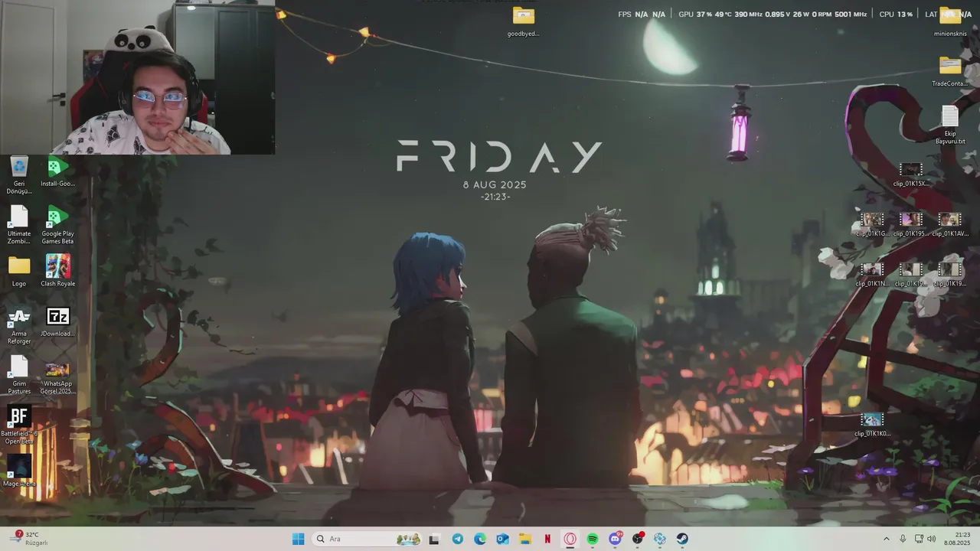980x551 pixels.
Task: Open Microsoft Edge from the taskbar
Action: click(480, 539)
